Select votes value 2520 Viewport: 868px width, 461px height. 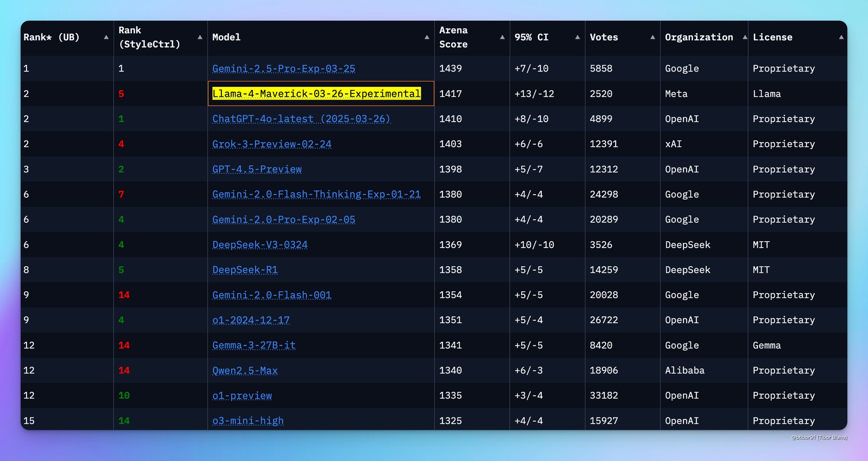pyautogui.click(x=601, y=94)
